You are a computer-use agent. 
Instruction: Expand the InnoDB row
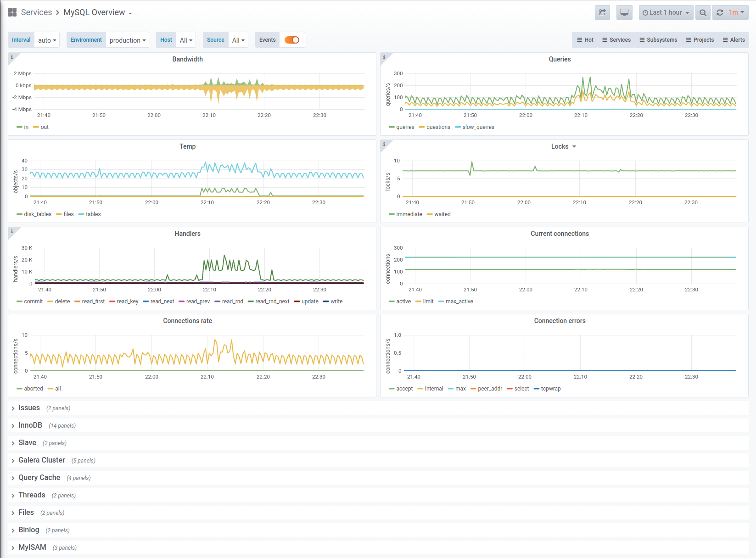pos(30,425)
